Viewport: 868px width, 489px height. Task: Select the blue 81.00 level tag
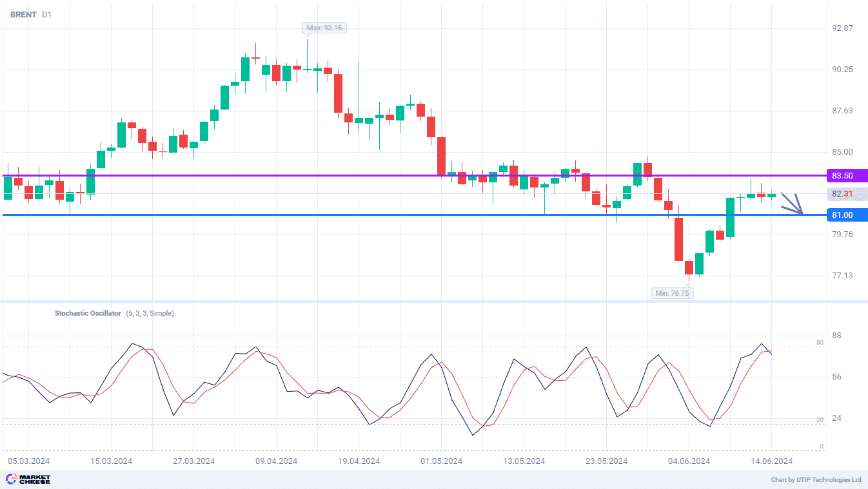[x=847, y=215]
